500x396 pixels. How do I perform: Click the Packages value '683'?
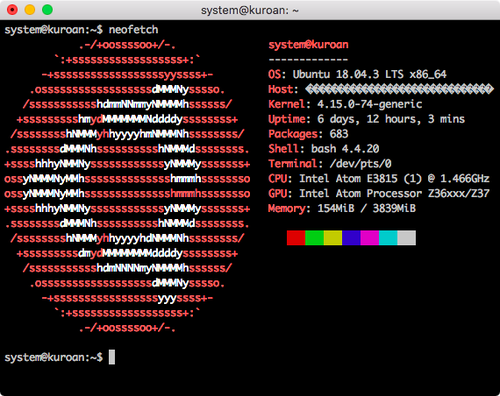(339, 134)
